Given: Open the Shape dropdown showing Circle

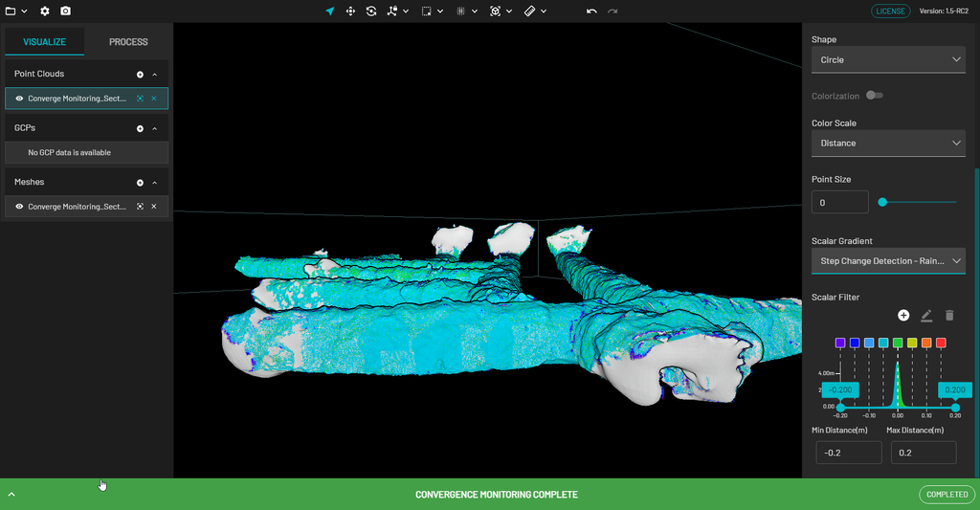Looking at the screenshot, I should pyautogui.click(x=888, y=59).
